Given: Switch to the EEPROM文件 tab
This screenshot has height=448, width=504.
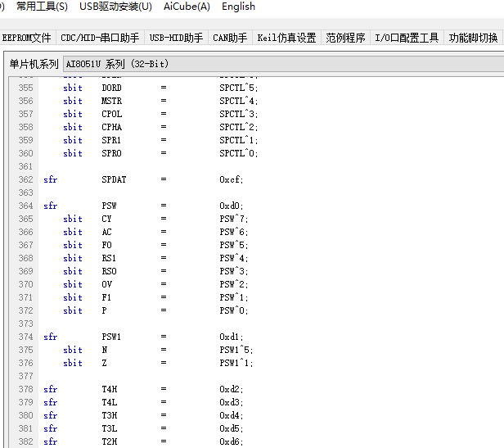Looking at the screenshot, I should pyautogui.click(x=27, y=38).
